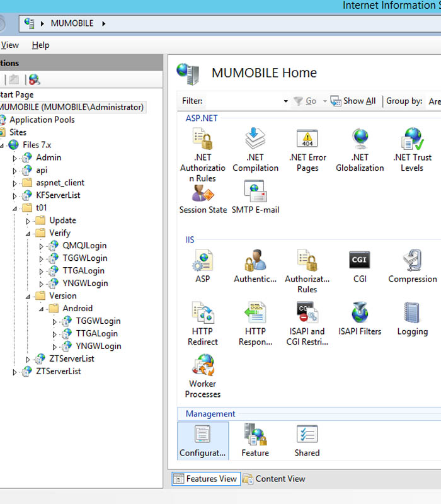Open SMTP E-mail feature
Screen dimensions: 441x504
click(x=255, y=197)
